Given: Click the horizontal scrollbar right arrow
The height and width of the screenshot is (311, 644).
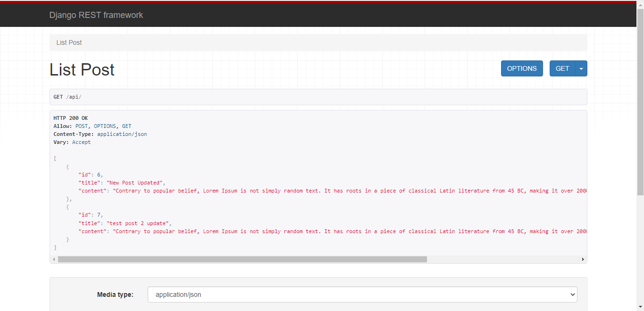Looking at the screenshot, I should point(583,260).
